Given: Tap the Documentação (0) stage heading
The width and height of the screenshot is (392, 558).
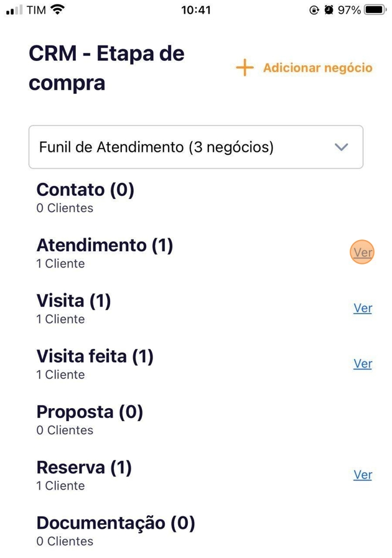Looking at the screenshot, I should pos(116,523).
